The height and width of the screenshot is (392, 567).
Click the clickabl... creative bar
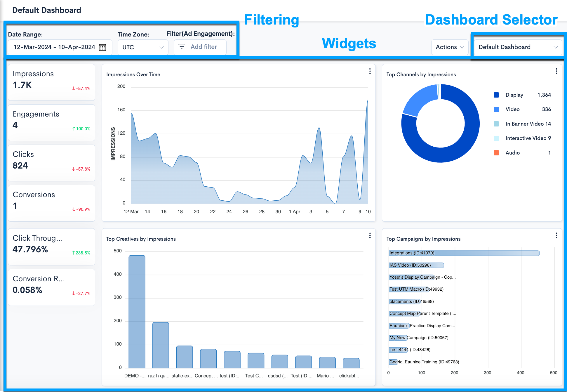[351, 363]
